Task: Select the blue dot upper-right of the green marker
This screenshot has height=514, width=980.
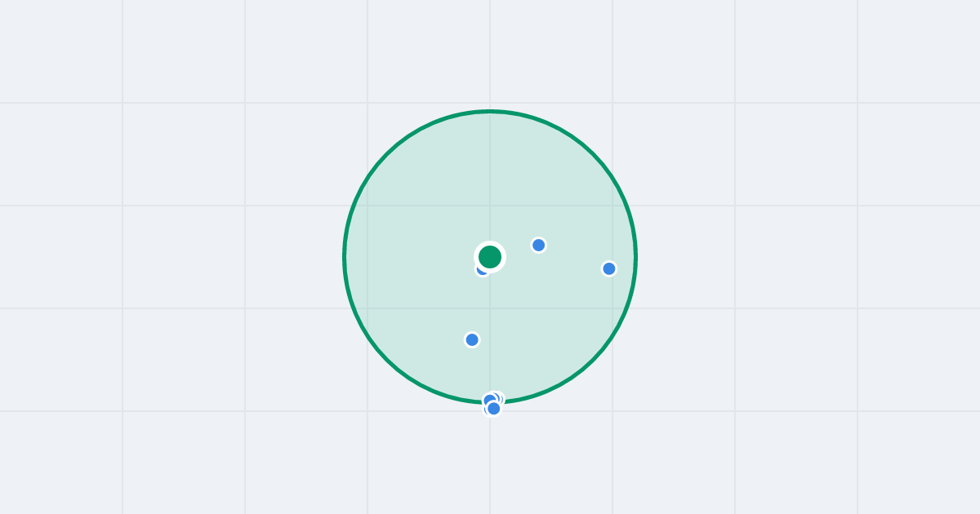Action: pos(539,245)
